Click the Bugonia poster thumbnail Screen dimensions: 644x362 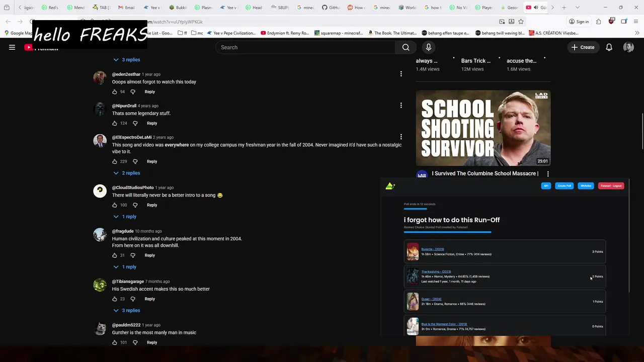(x=413, y=251)
